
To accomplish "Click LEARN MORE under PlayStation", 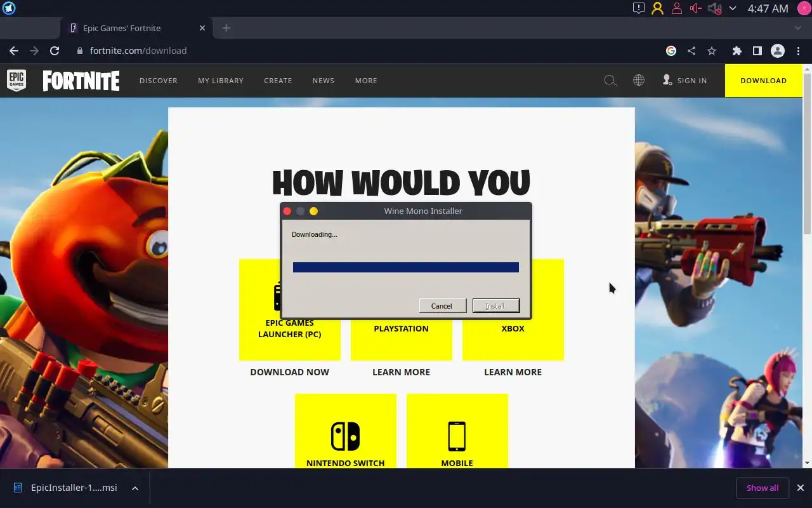I will click(402, 372).
